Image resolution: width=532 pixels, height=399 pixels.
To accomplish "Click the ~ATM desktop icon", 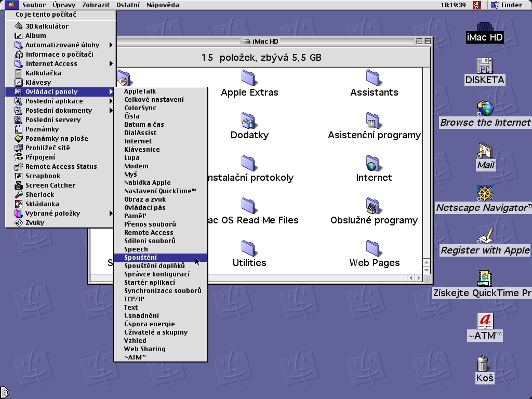I will click(485, 321).
